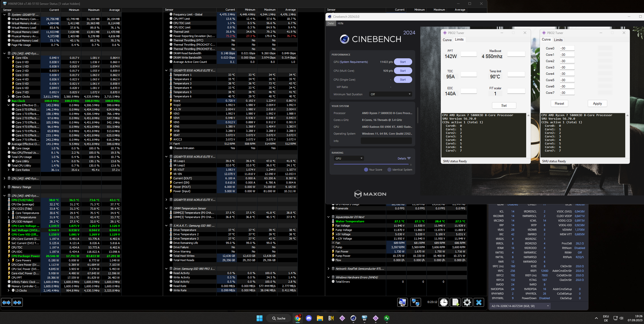Click Apply in the PBO2 Tuner curve window
Image resolution: width=644 pixels, height=324 pixels.
pyautogui.click(x=597, y=103)
